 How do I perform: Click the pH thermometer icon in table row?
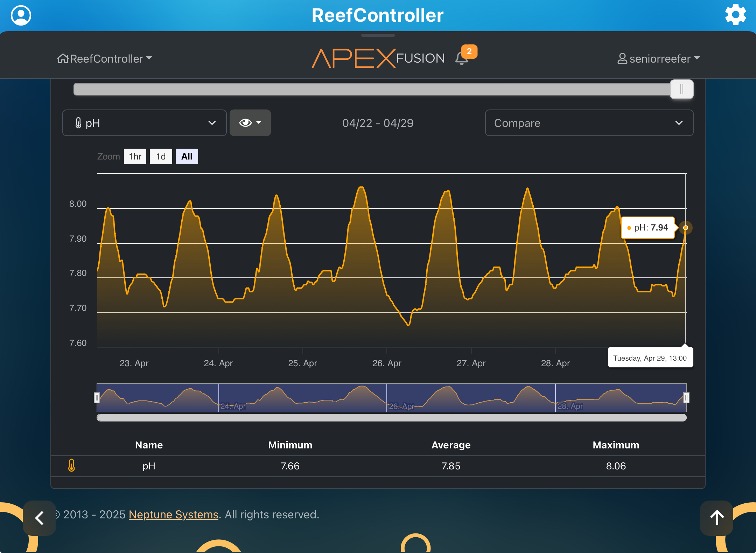point(71,466)
